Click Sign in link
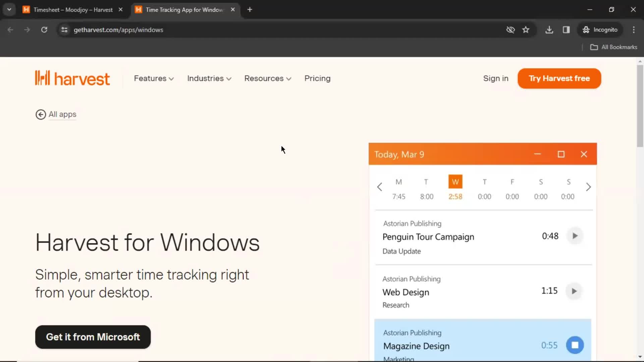The image size is (644, 362). click(x=496, y=78)
